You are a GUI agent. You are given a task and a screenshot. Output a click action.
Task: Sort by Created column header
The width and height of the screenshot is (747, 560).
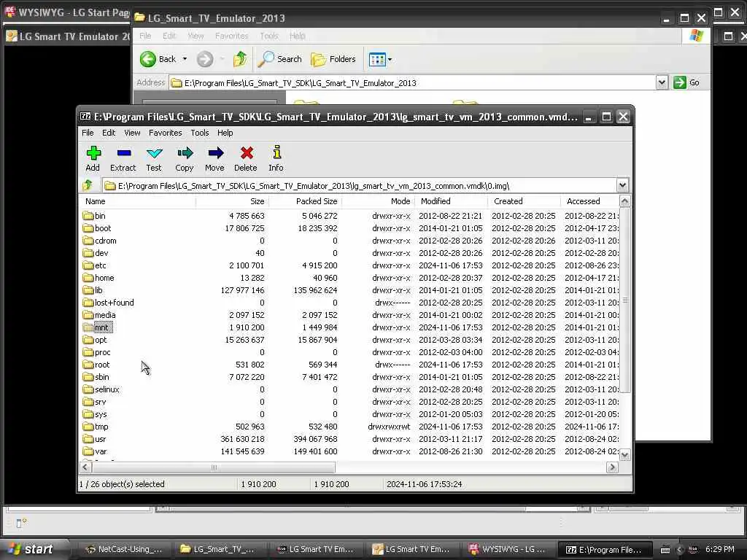point(524,201)
